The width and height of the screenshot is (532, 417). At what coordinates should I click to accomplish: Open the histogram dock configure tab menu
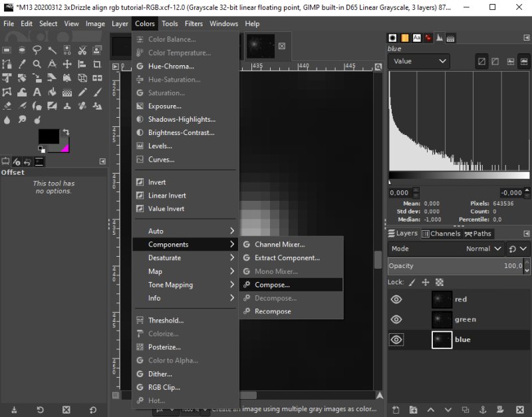click(526, 38)
